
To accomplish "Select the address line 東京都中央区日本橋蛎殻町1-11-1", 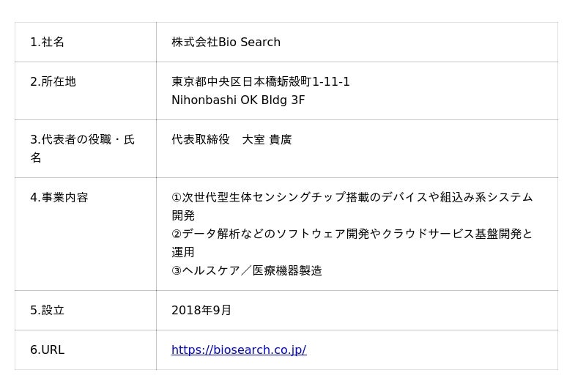I will coord(261,81).
